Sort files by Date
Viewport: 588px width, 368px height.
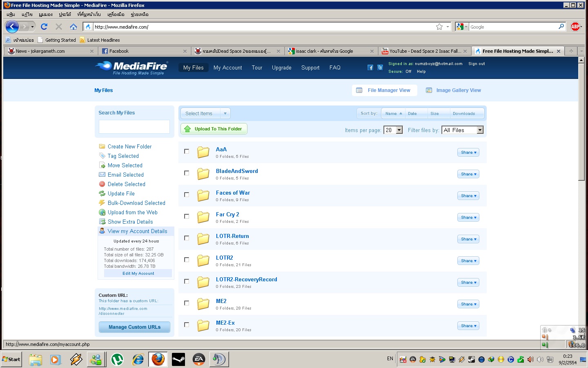click(412, 114)
